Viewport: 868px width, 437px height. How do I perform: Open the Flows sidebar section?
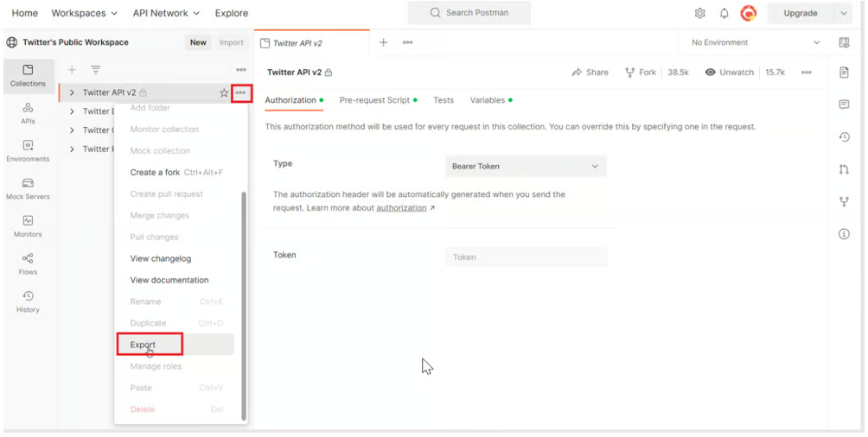[x=28, y=264]
